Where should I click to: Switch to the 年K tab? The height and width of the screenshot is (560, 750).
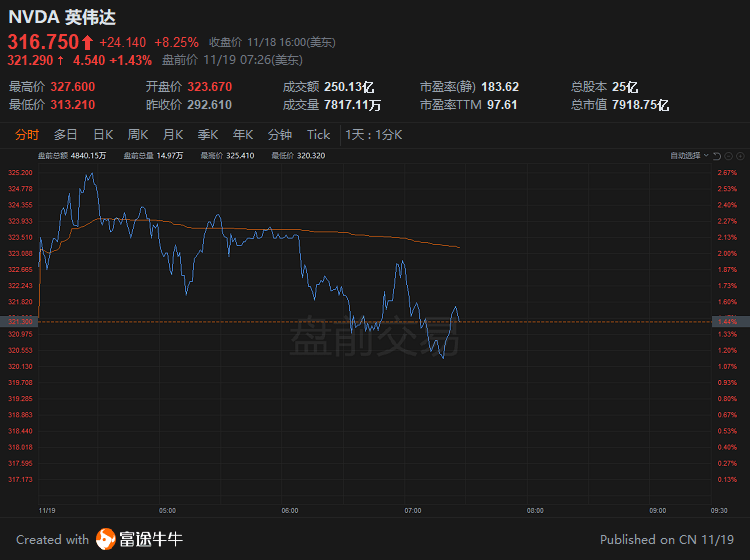[x=243, y=135]
